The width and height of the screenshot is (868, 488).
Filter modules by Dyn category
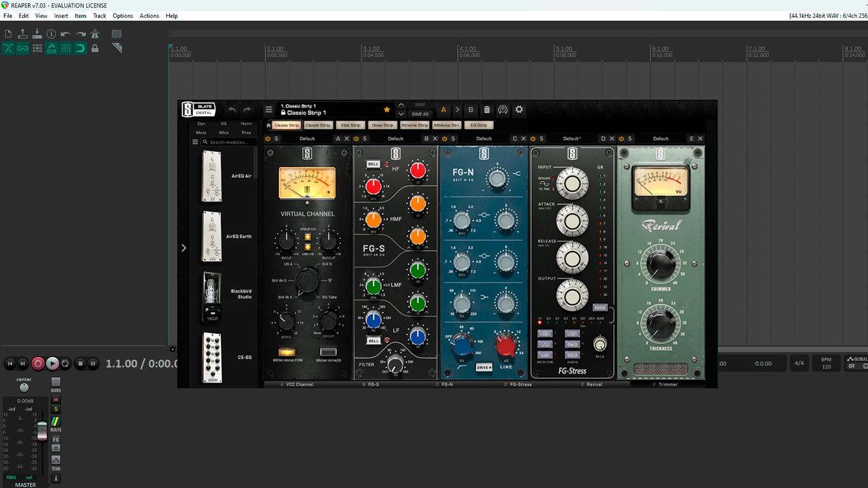pyautogui.click(x=201, y=123)
